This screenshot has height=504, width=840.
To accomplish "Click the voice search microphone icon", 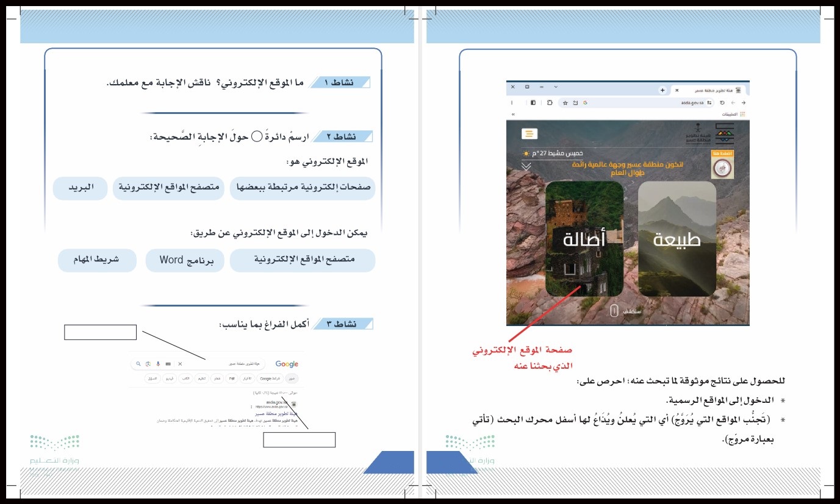I will click(x=158, y=364).
